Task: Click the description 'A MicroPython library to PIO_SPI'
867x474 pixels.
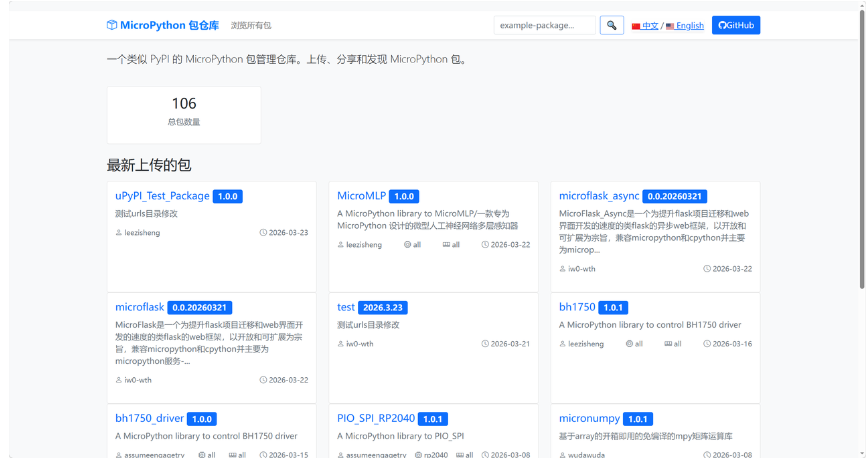Action: tap(400, 436)
